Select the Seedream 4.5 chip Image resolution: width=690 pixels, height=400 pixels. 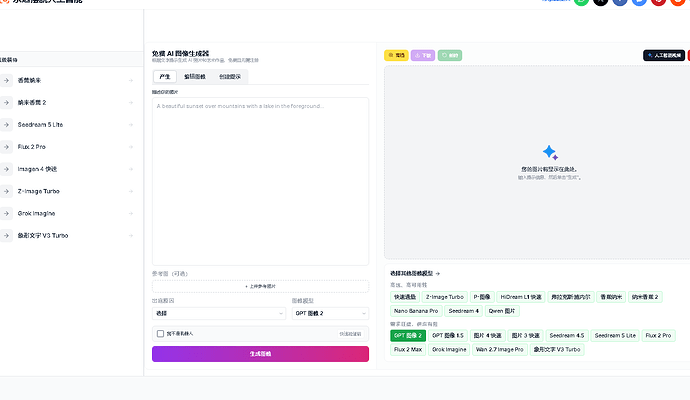pos(567,336)
